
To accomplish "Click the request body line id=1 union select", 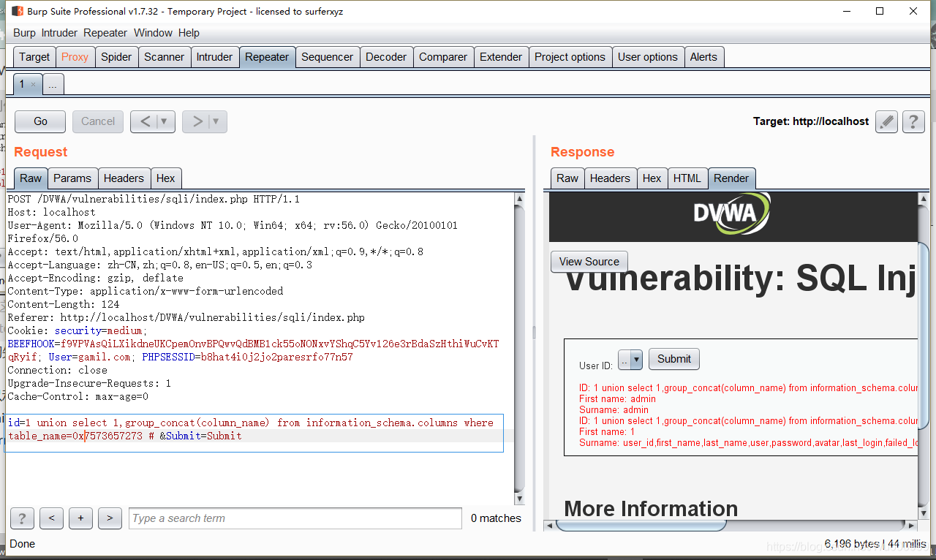I will click(x=251, y=423).
